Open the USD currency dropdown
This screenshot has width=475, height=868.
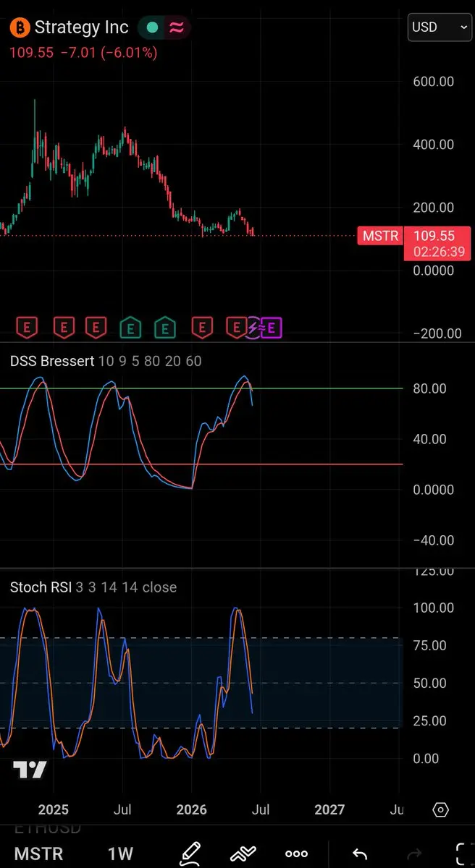point(440,27)
